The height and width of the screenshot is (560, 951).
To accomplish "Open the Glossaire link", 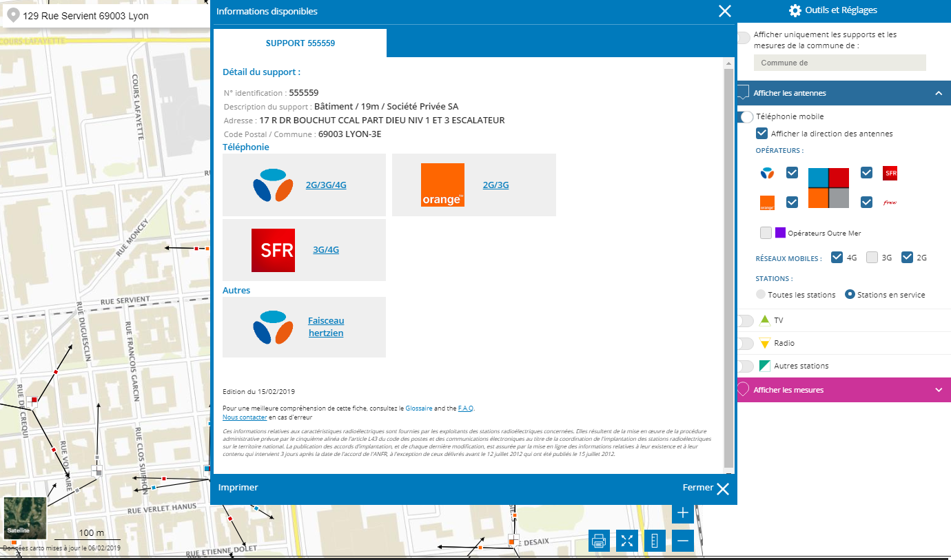I will tap(419, 408).
